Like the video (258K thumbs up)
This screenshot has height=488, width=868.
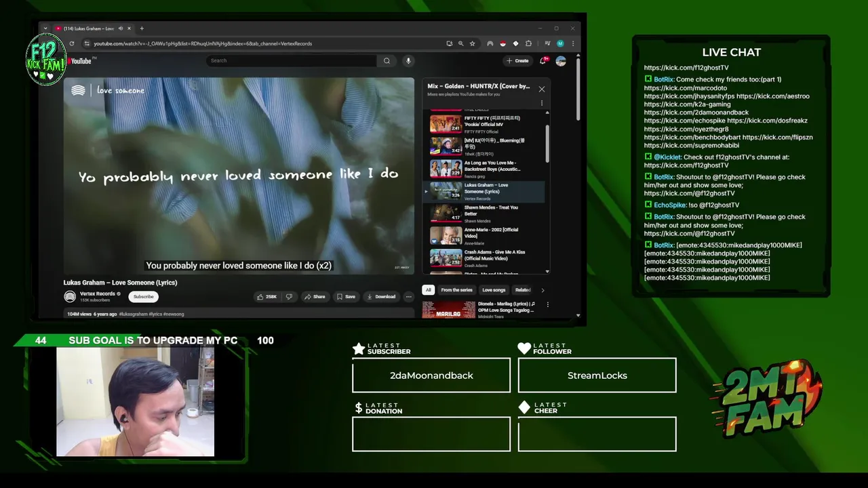pos(267,296)
